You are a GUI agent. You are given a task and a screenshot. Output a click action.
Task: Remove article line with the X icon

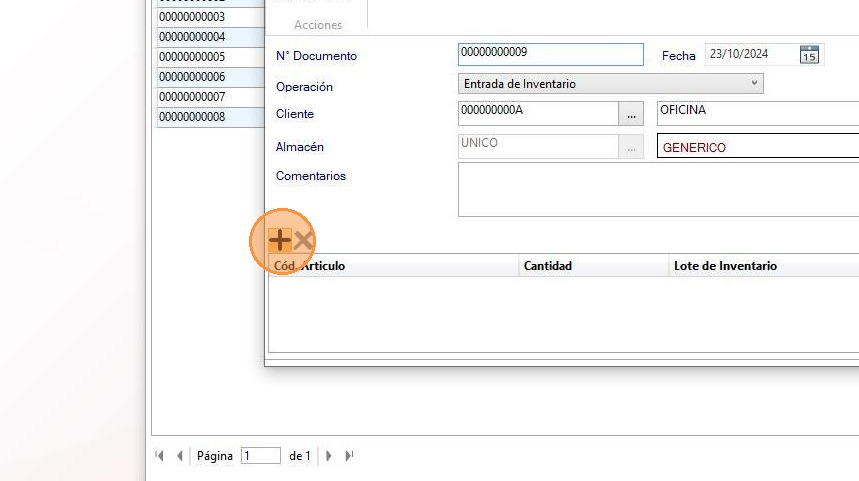(x=303, y=240)
